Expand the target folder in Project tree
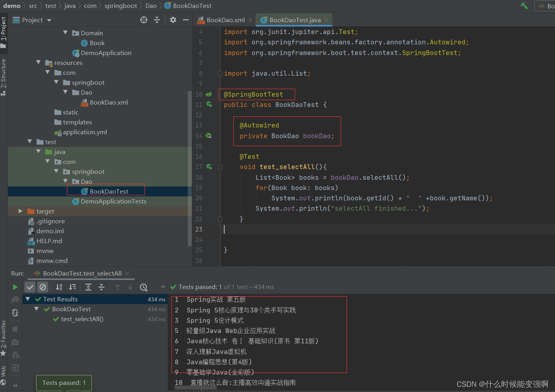This screenshot has width=555, height=392. pyautogui.click(x=21, y=211)
